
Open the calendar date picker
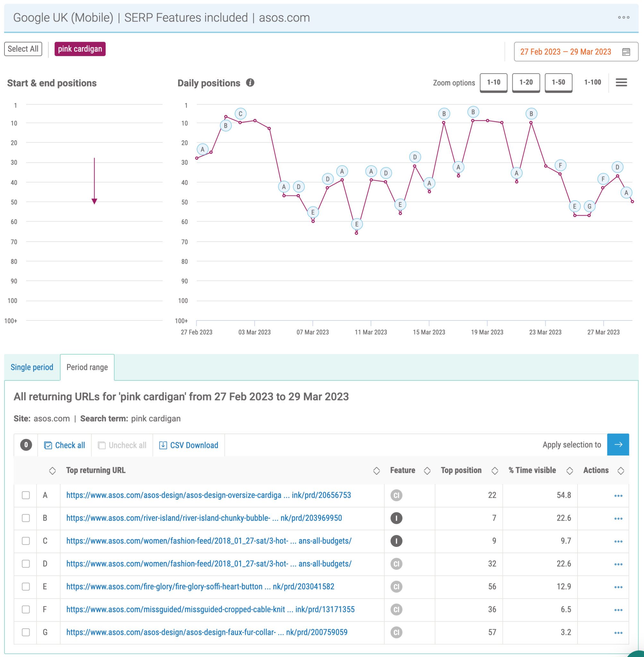coord(626,51)
